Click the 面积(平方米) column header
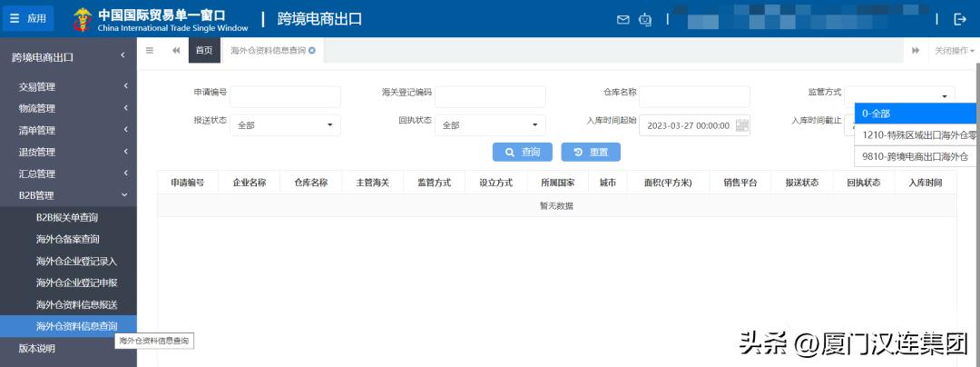This screenshot has height=367, width=980. 668,183
